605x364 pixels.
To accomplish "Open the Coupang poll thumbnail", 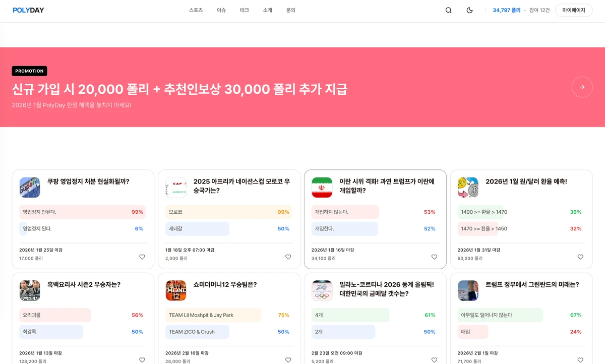I will [30, 188].
